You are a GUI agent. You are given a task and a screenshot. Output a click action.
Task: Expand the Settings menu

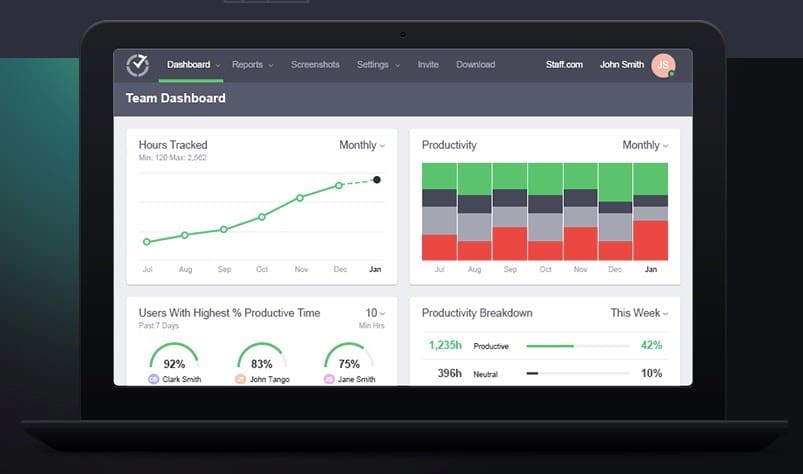[x=378, y=65]
